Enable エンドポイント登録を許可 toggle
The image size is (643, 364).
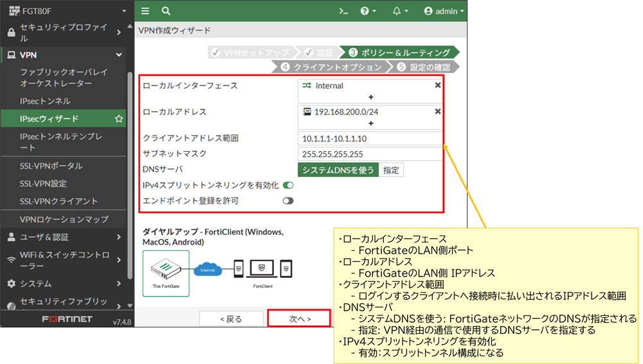point(288,201)
